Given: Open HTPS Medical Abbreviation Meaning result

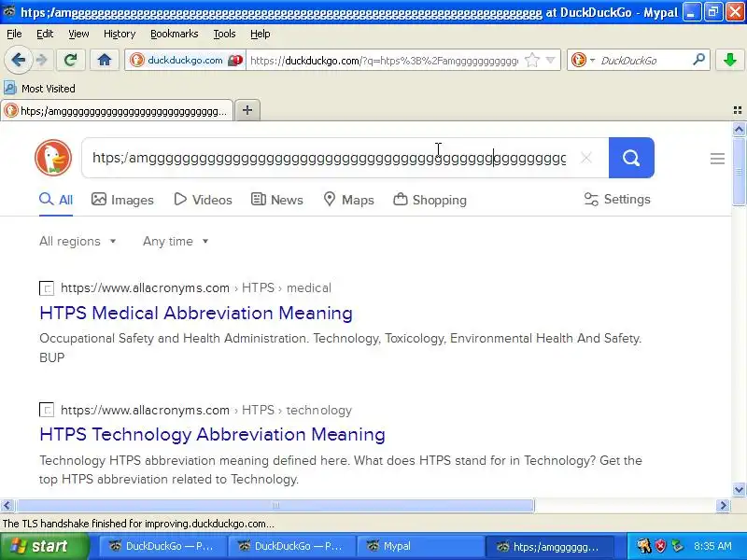Looking at the screenshot, I should [x=196, y=314].
